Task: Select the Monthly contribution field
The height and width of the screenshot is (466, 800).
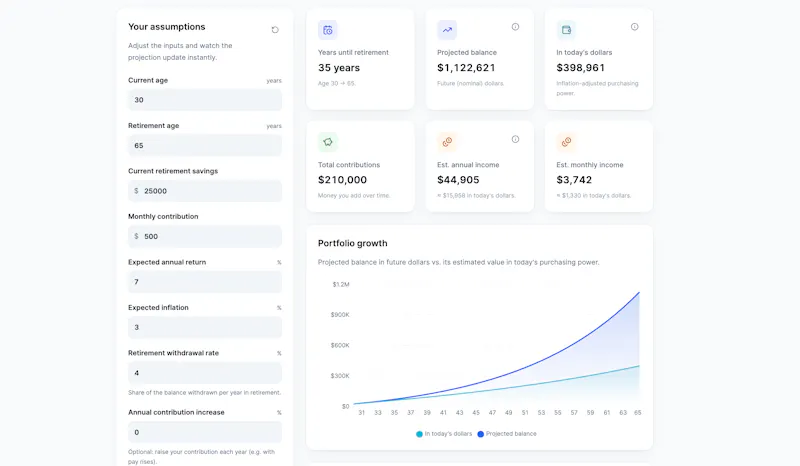Action: [x=205, y=236]
